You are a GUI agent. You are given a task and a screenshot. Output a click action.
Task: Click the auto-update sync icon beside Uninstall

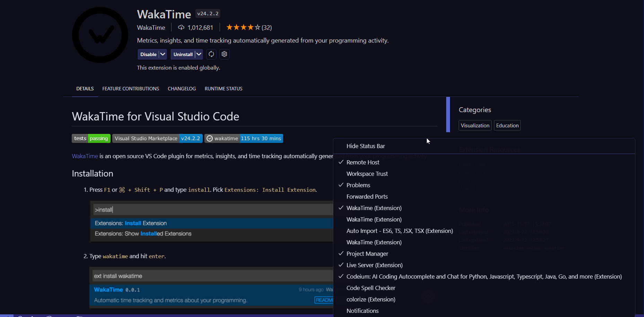pyautogui.click(x=211, y=54)
